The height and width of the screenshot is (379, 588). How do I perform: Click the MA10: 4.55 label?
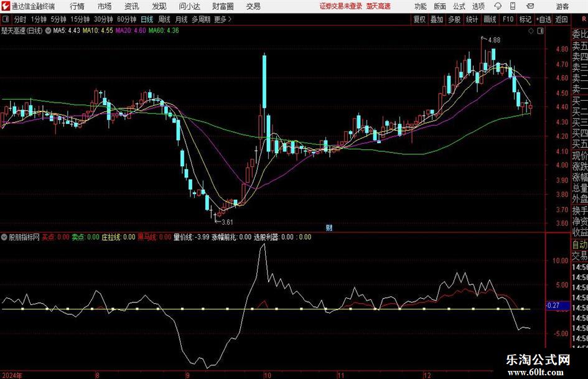tap(98, 30)
